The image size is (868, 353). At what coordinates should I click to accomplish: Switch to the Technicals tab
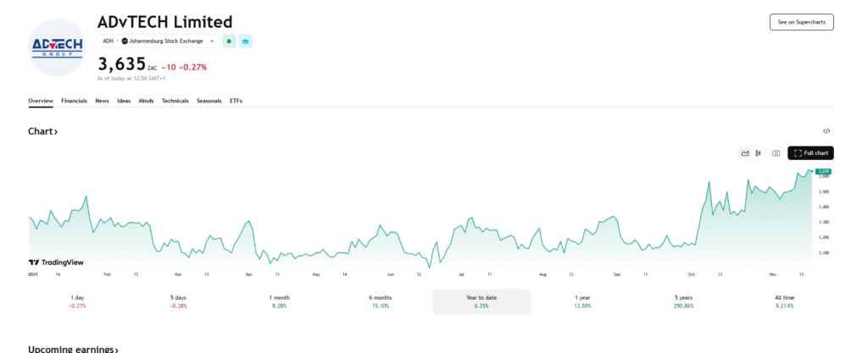pyautogui.click(x=175, y=101)
